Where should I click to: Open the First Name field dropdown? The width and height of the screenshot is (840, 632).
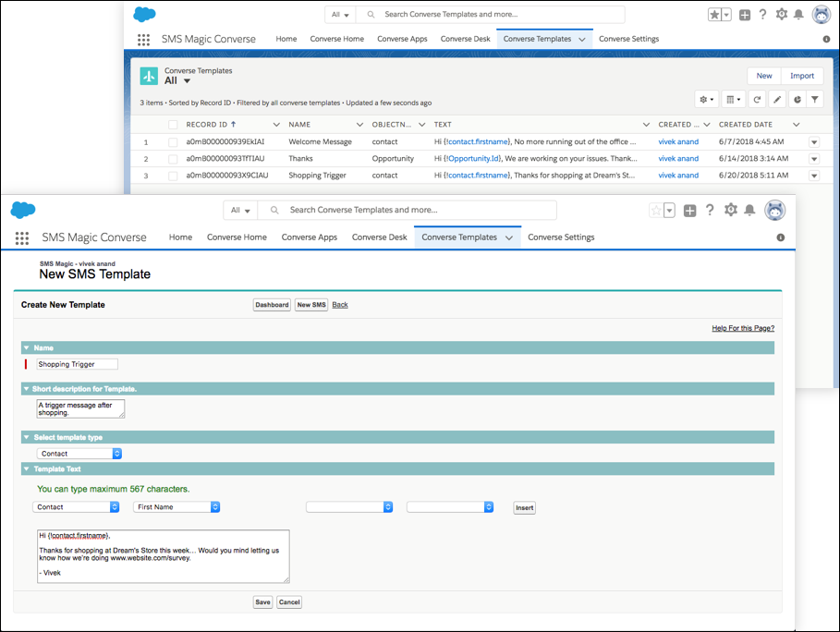tap(177, 507)
